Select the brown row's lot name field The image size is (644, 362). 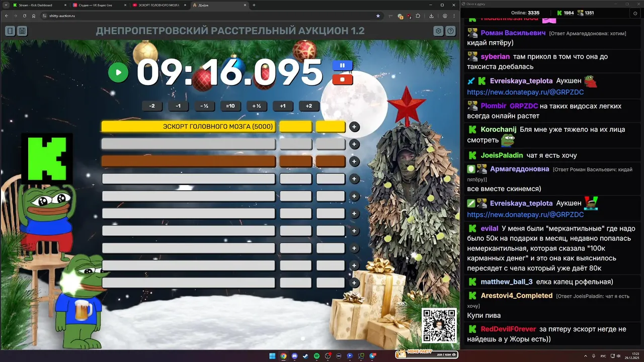(x=189, y=161)
